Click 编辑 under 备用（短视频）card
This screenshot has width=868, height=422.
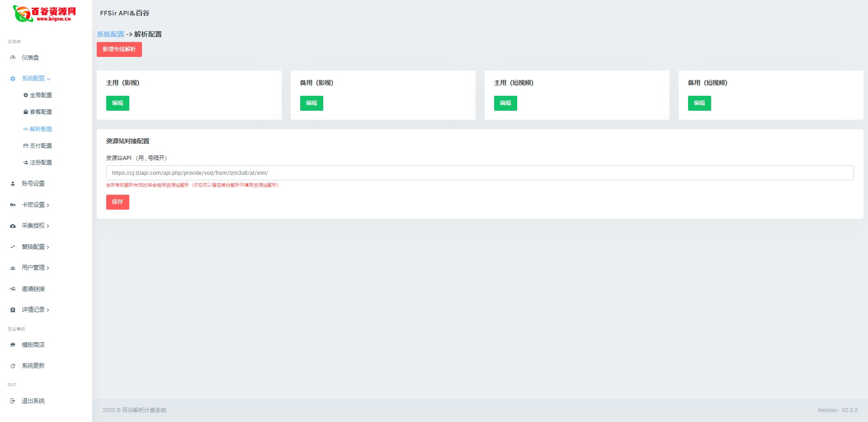tap(699, 103)
